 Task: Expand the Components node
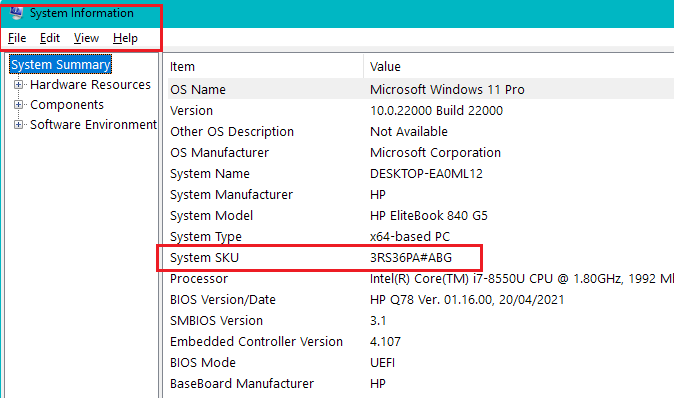[18, 104]
